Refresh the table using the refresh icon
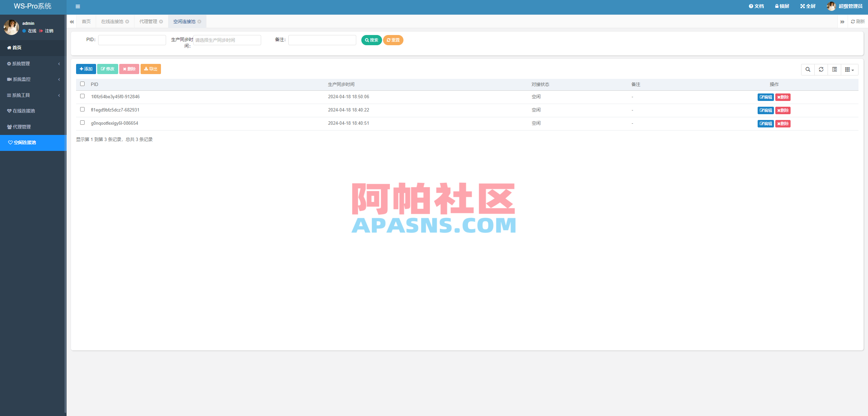Screen dimensions: 868x416 [x=821, y=69]
